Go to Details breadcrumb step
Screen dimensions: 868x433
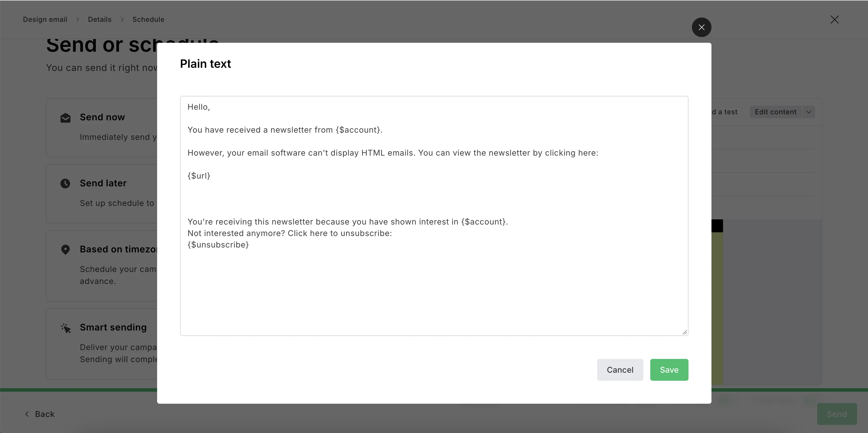[100, 20]
